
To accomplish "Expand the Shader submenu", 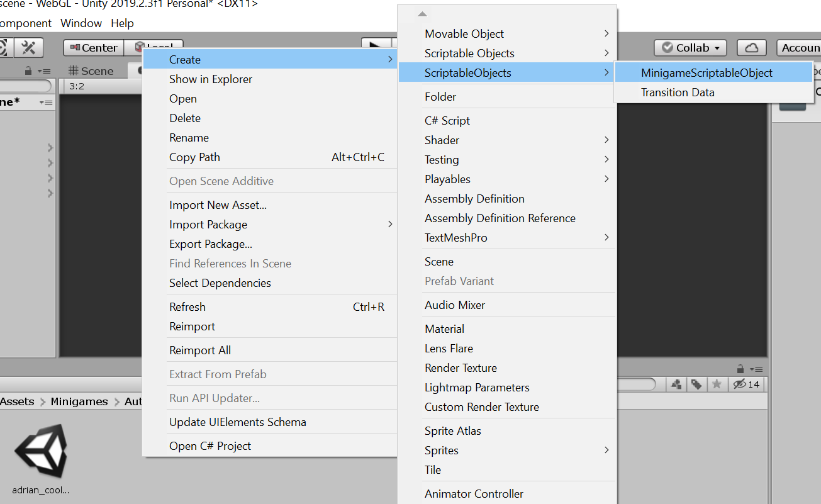I will [x=508, y=140].
